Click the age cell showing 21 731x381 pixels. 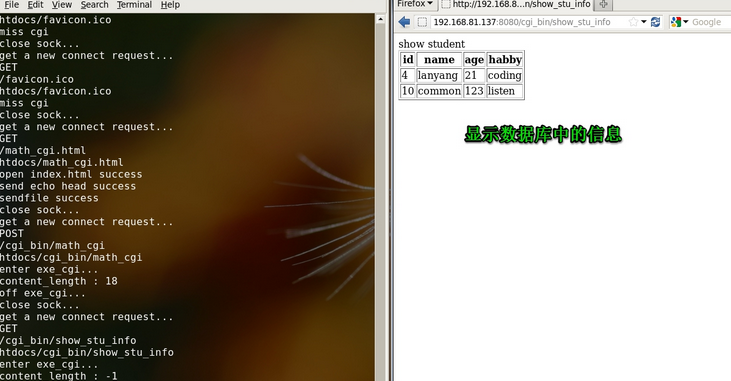click(x=474, y=76)
